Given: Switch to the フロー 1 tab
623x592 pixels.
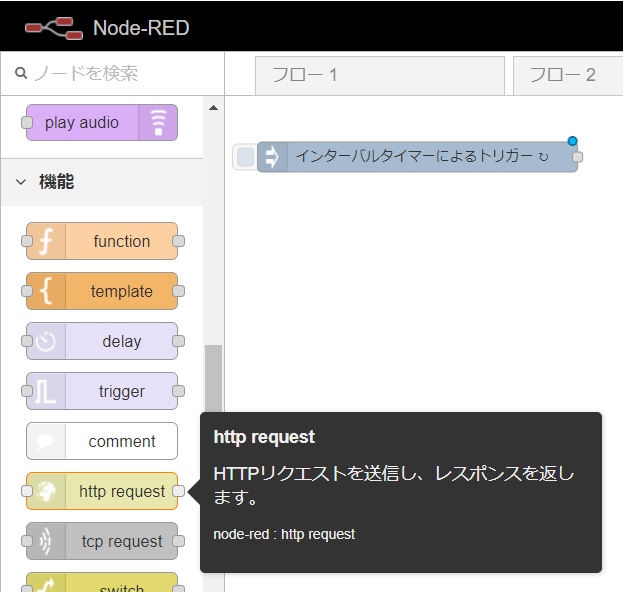Looking at the screenshot, I should coord(380,75).
